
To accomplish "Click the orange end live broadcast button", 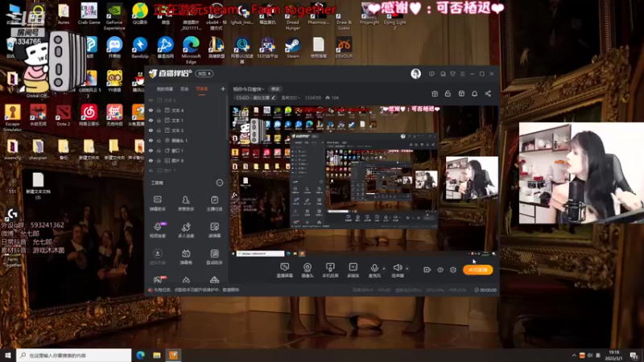I will (477, 269).
